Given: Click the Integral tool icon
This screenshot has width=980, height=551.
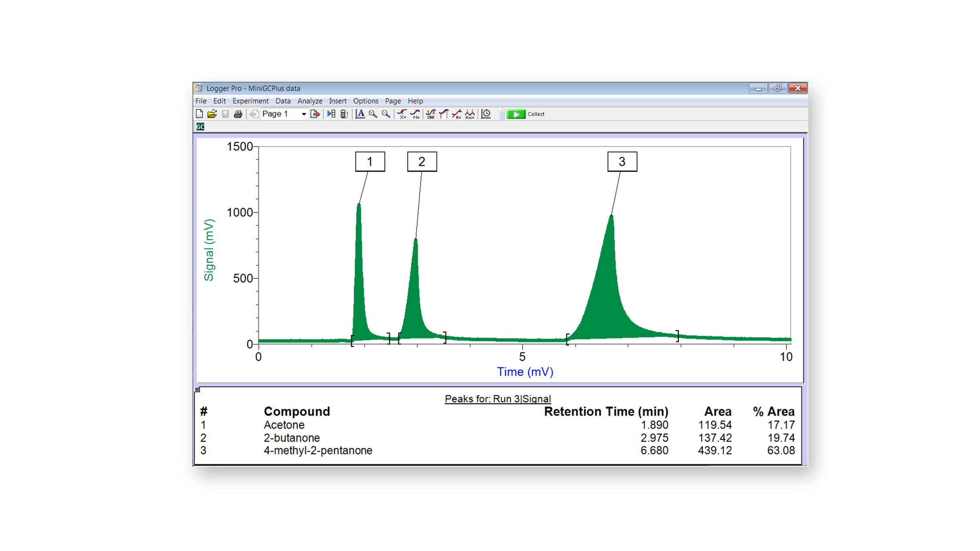Looking at the screenshot, I should 443,114.
